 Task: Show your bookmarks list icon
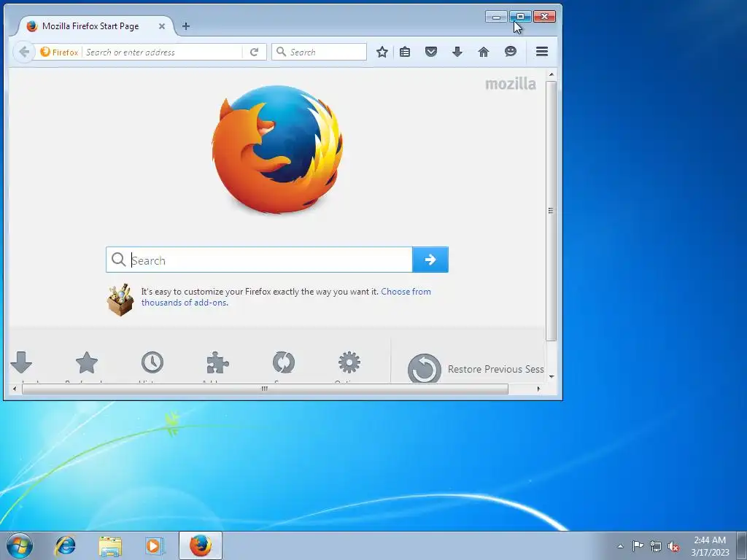[405, 52]
